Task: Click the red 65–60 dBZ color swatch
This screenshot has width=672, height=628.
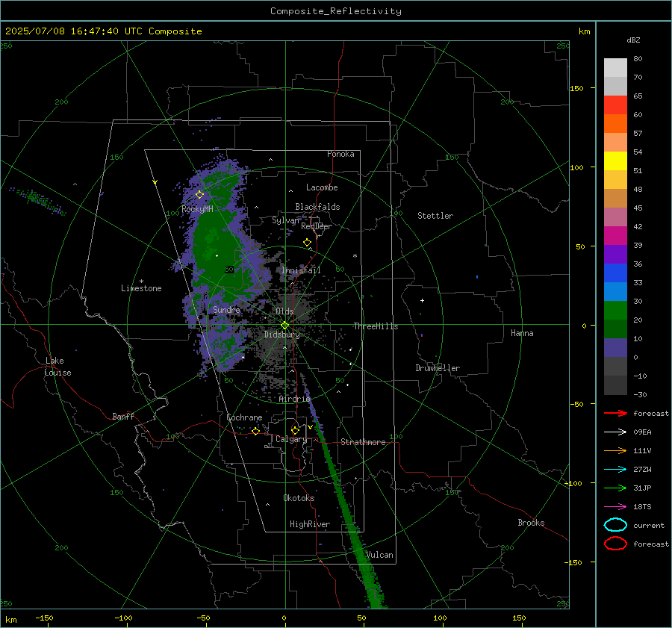Action: [x=615, y=105]
